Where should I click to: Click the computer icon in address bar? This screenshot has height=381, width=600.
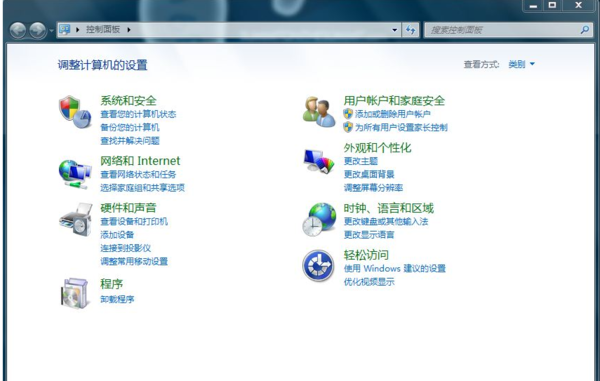pyautogui.click(x=65, y=29)
